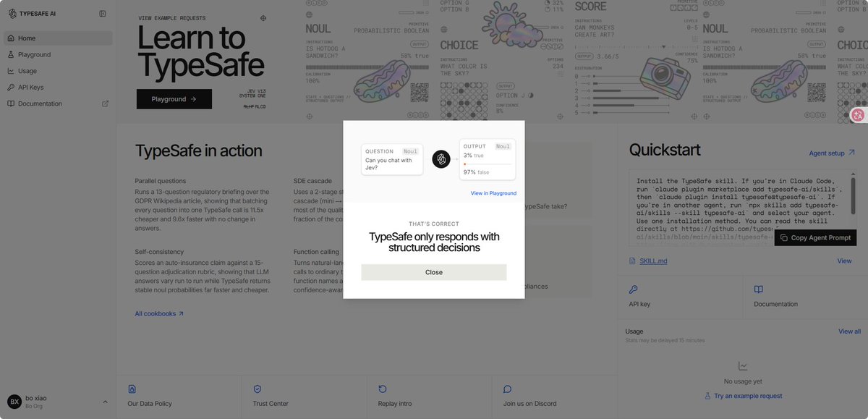Copy Agent Prompt button
The image size is (868, 419).
pyautogui.click(x=815, y=238)
